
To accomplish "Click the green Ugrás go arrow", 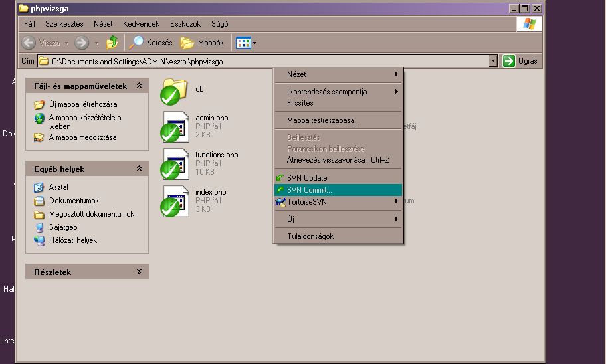I will pyautogui.click(x=509, y=61).
